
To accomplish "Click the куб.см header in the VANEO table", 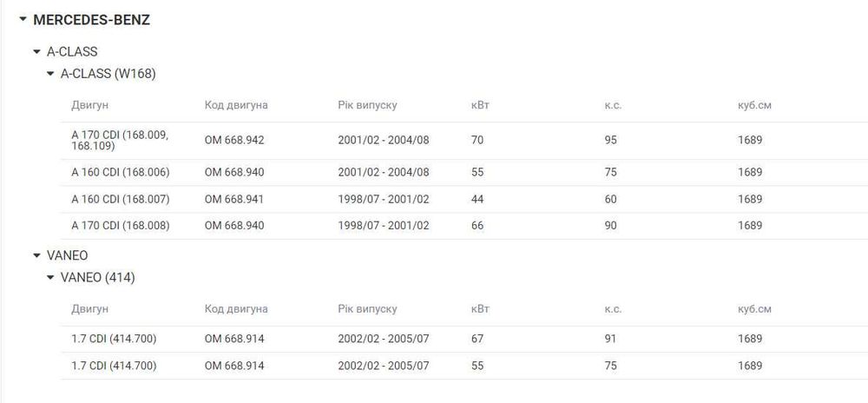I will coord(754,309).
